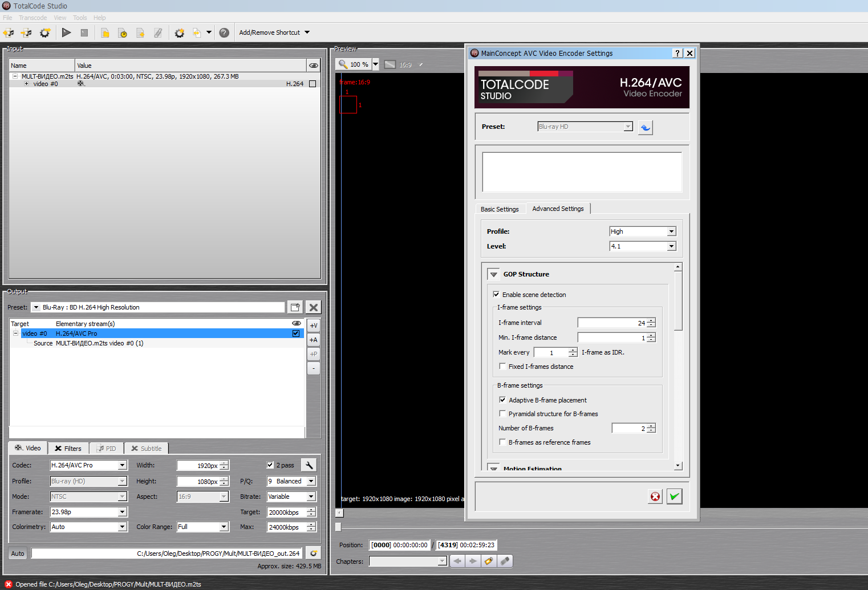Click the second media import icon in toolbar
This screenshot has height=590, width=868.
click(x=26, y=32)
